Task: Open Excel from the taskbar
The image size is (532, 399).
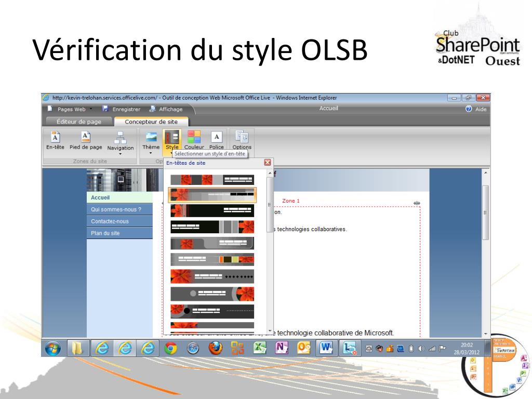Action: click(x=260, y=348)
